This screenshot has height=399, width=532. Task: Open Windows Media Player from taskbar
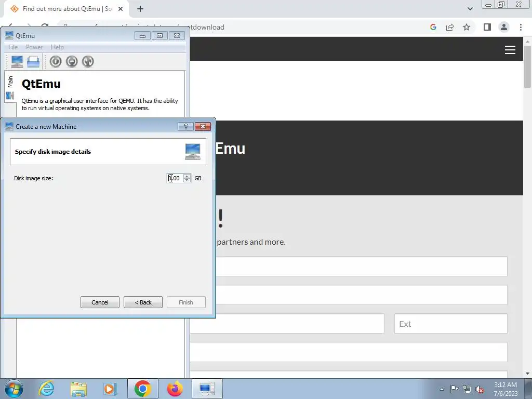(x=110, y=389)
